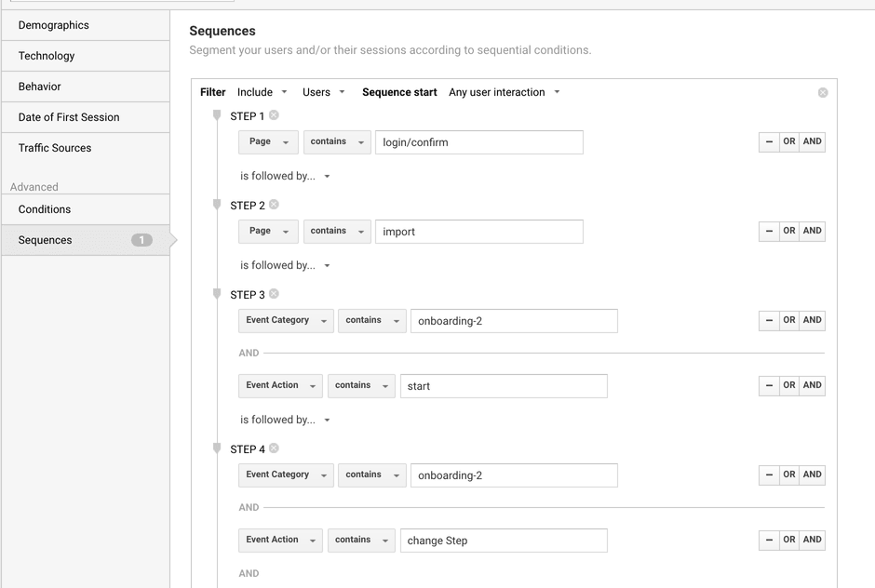This screenshot has width=875, height=588.
Task: Open the Page dimension dropdown in STEP 2
Action: [x=268, y=231]
